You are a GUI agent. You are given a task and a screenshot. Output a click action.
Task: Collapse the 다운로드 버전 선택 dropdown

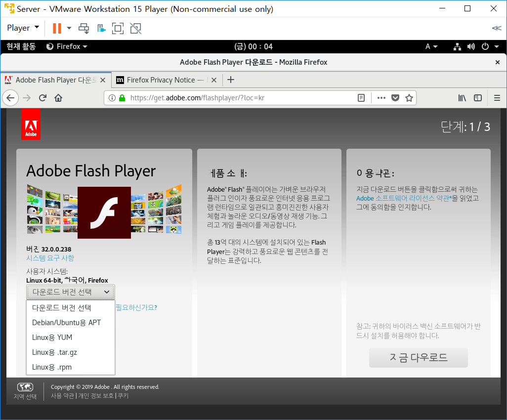[x=71, y=292]
